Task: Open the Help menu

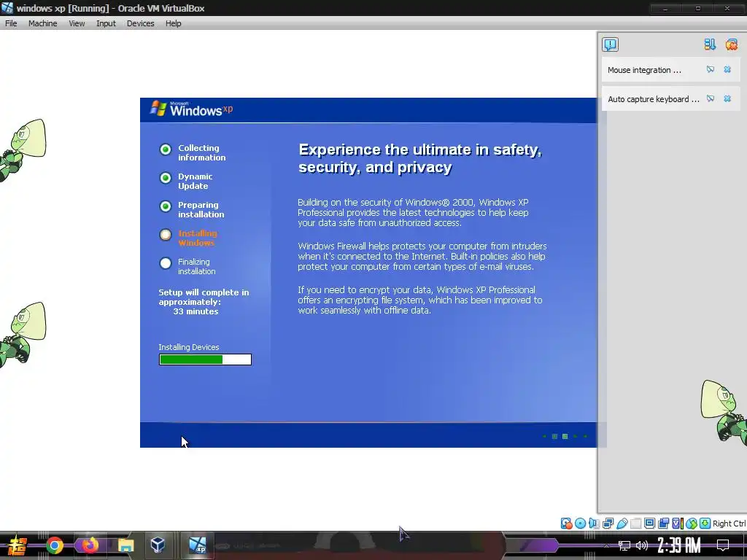Action: [173, 23]
